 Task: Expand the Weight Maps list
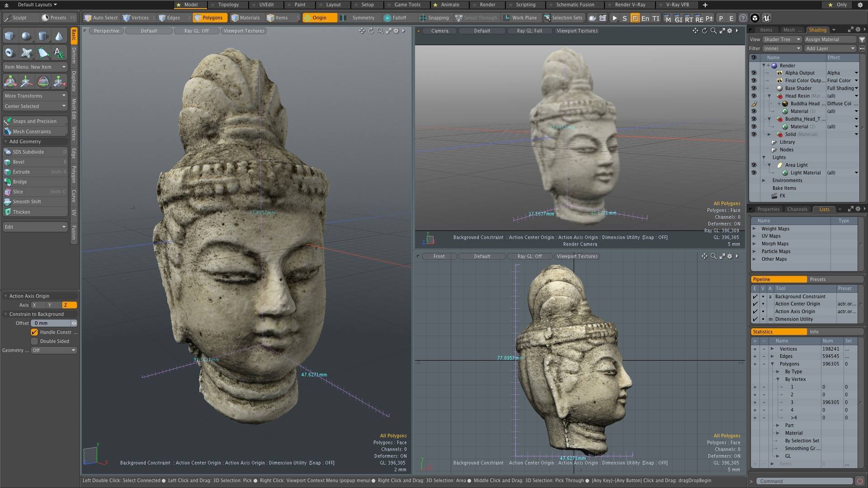[x=754, y=229]
